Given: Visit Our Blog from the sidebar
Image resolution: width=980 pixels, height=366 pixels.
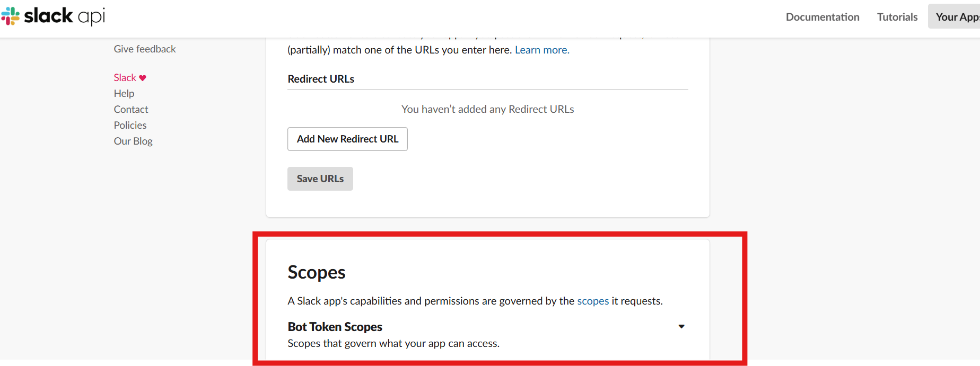Looking at the screenshot, I should click(133, 141).
